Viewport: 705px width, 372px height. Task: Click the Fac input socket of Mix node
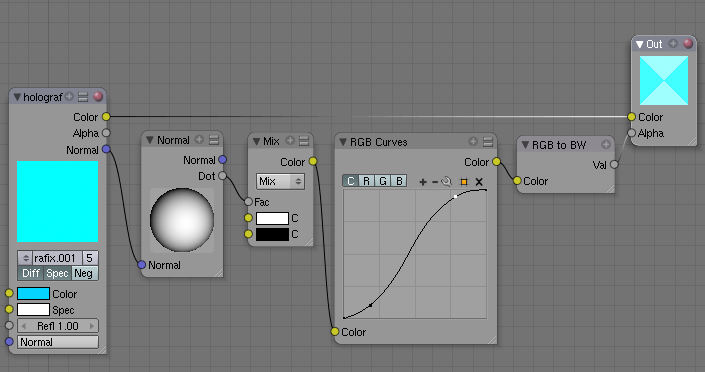click(x=248, y=202)
